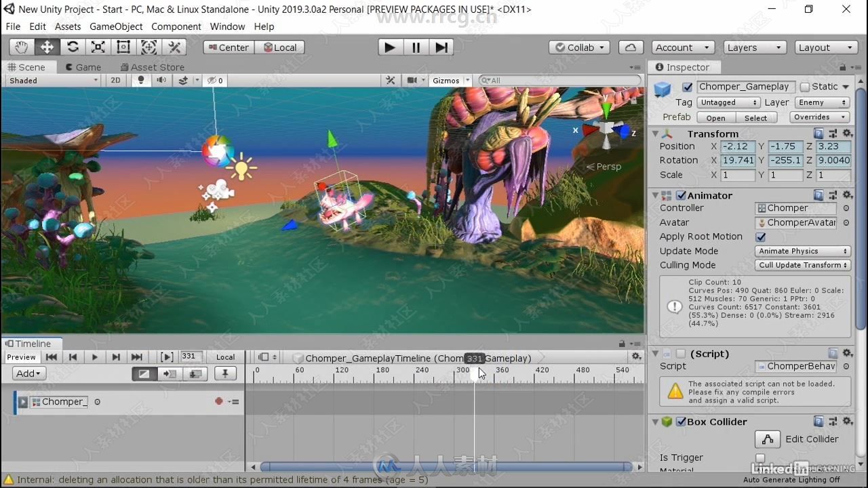Viewport: 868px width, 488px height.
Task: Open the GameObject menu
Action: 116,26
